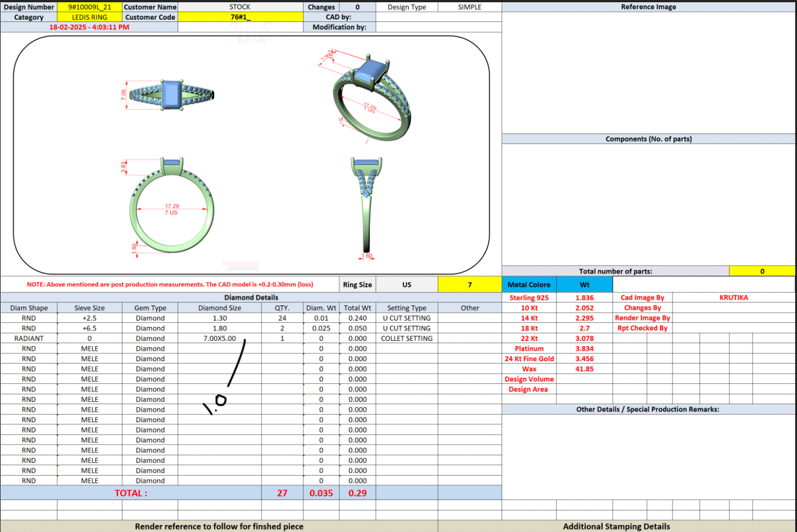797x532 pixels.
Task: Select the Other Details / Special Production Remarks header
Action: (648, 410)
